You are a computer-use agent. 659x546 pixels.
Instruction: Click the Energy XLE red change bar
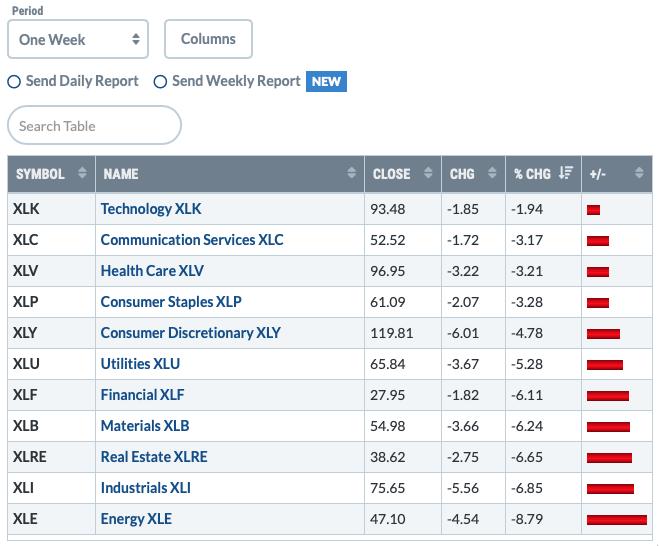617,520
